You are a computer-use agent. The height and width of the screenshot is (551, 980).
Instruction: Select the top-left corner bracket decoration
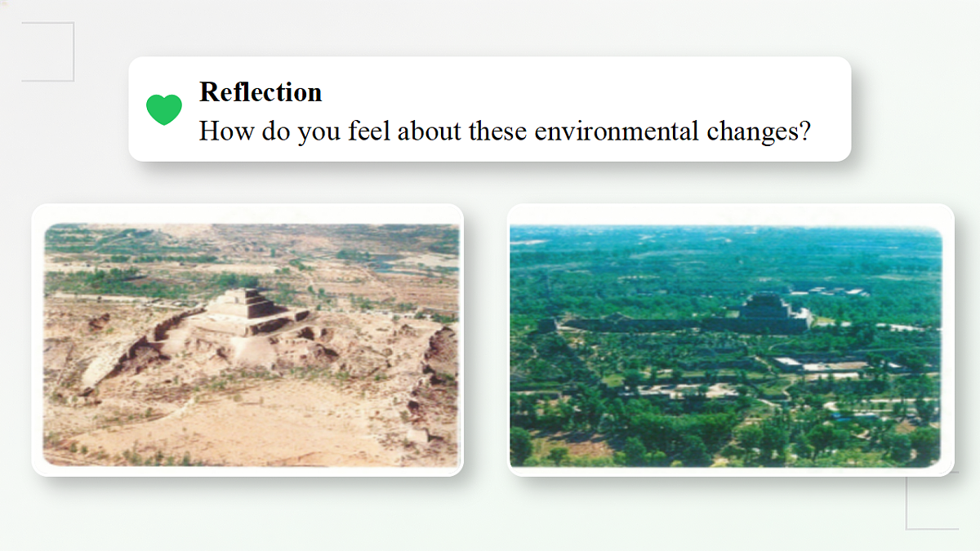click(47, 51)
